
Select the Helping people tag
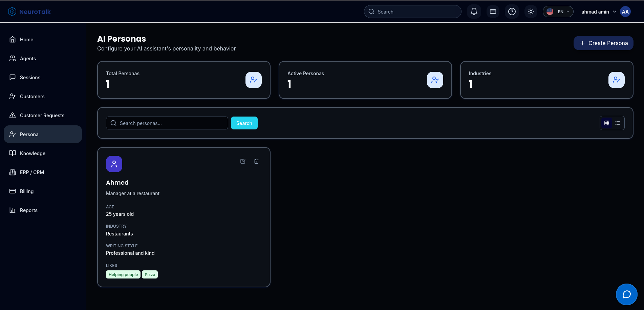pos(123,274)
